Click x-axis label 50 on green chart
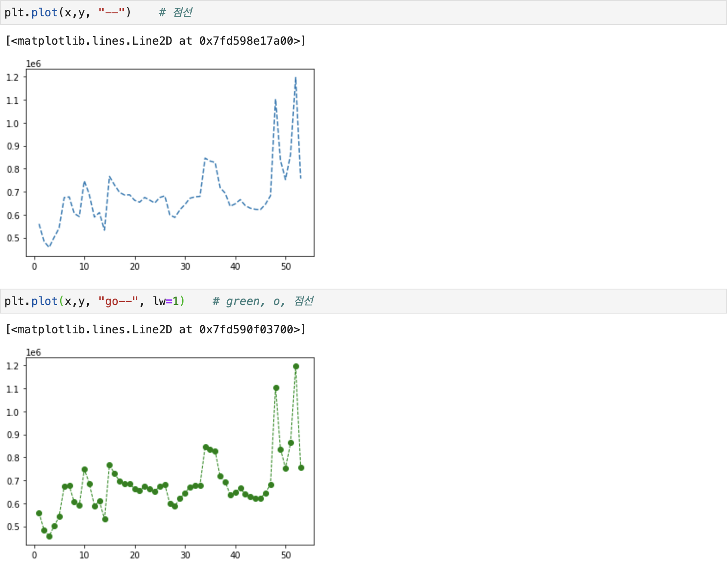 pos(286,555)
